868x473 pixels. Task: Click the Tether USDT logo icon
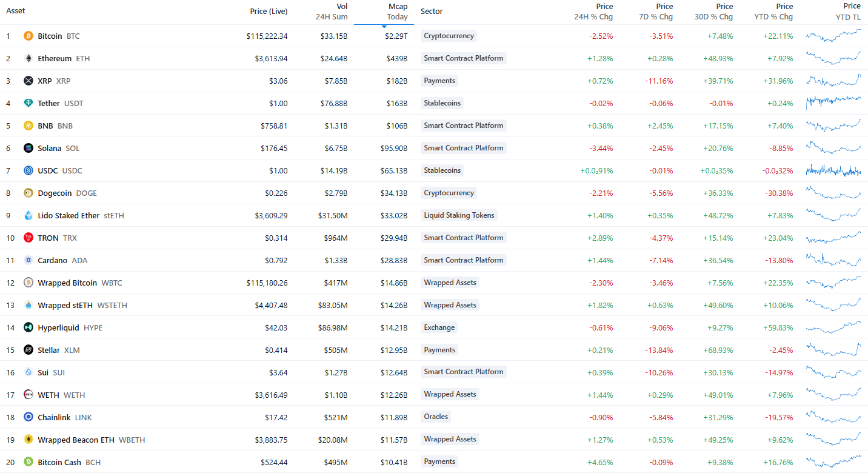pos(28,103)
